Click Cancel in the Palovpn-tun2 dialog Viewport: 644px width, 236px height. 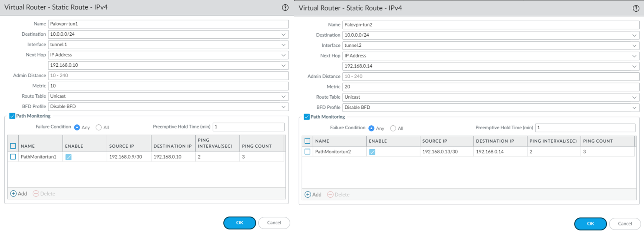tap(625, 224)
